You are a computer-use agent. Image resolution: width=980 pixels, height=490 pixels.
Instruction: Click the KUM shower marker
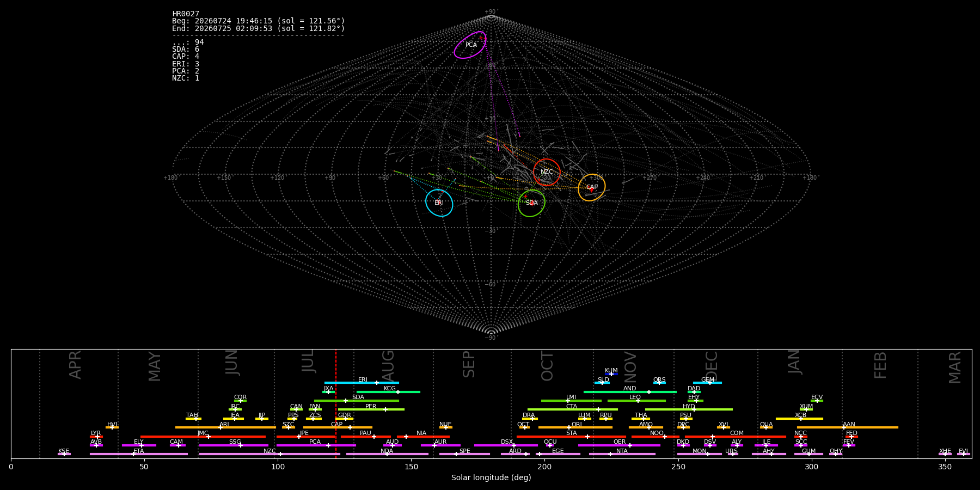(611, 374)
